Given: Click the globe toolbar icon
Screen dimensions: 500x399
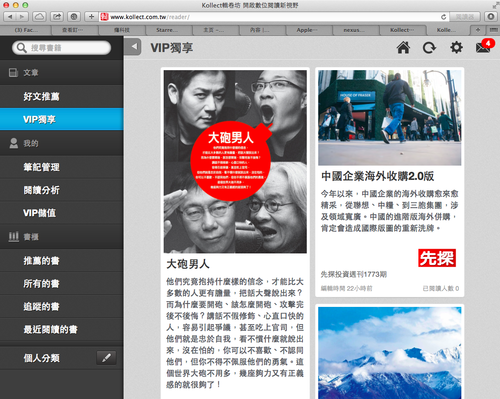Looking at the screenshot, I should click(74, 17).
